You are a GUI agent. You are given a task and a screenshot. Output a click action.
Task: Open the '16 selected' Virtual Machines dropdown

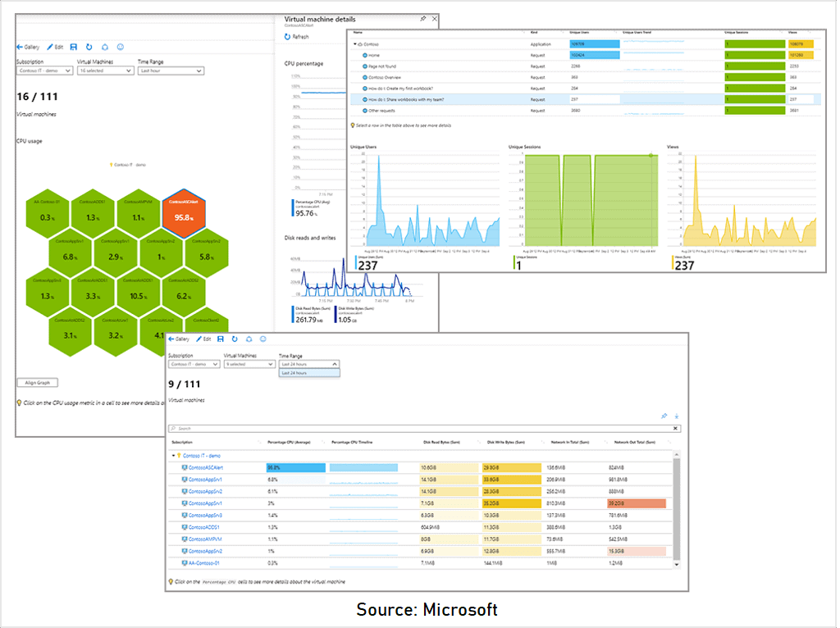tap(105, 71)
